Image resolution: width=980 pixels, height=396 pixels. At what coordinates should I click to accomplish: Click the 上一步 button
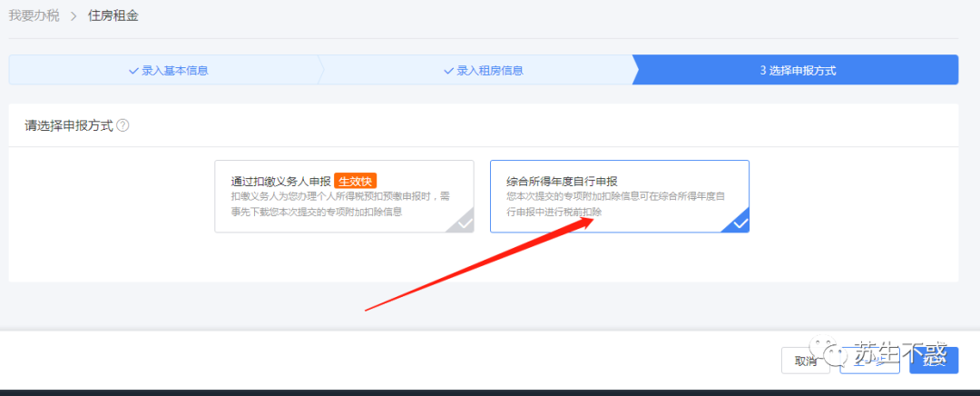coord(870,361)
